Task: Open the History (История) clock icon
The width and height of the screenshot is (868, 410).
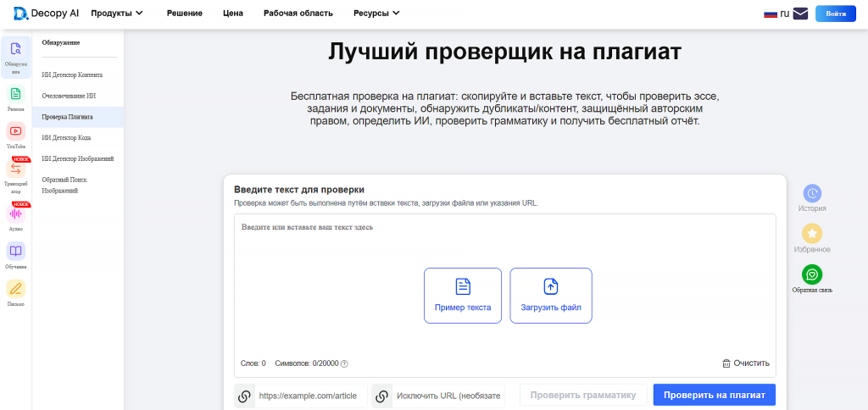Action: click(812, 193)
